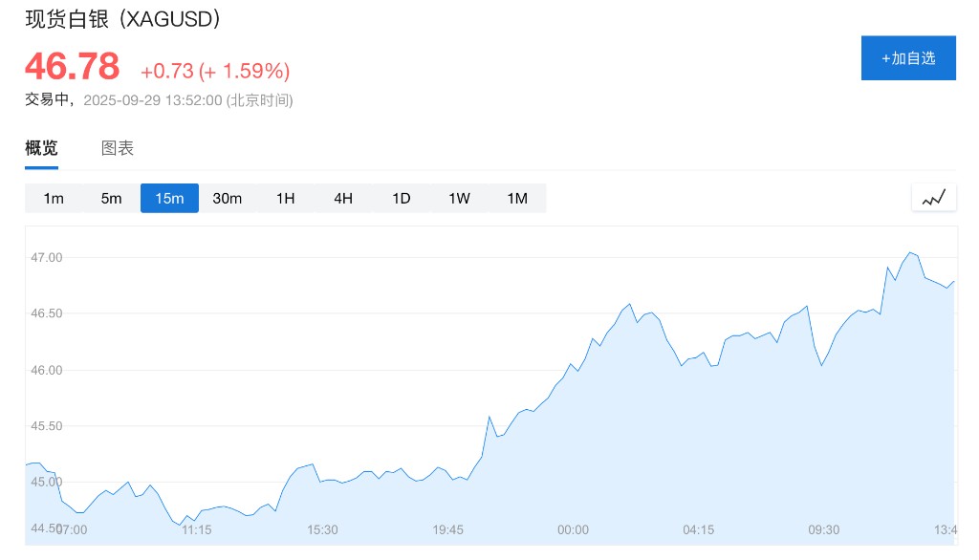Switch to the 概览 tab
This screenshot has width=979, height=560.
(41, 148)
